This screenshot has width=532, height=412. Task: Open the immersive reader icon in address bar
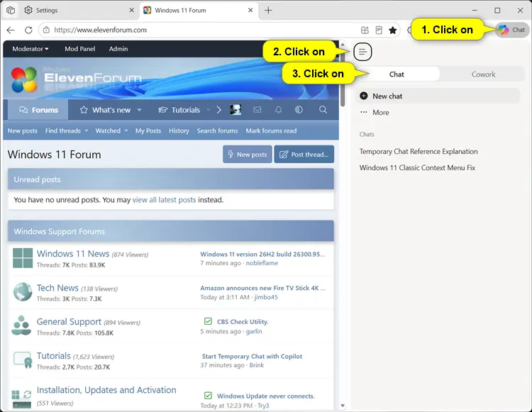click(379, 30)
